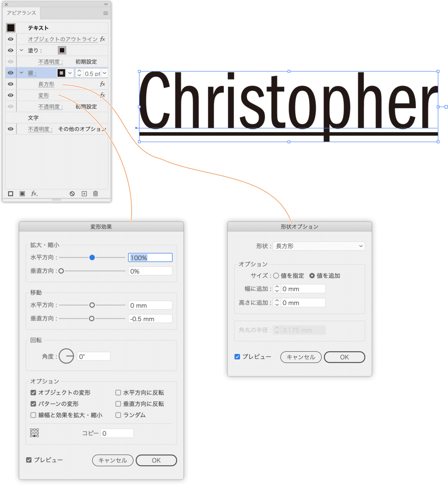Click the コピー count field

(x=117, y=433)
